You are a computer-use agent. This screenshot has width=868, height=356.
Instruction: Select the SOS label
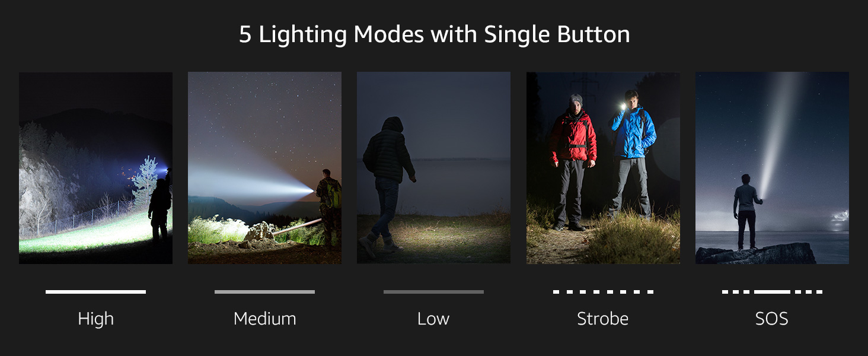[772, 319]
